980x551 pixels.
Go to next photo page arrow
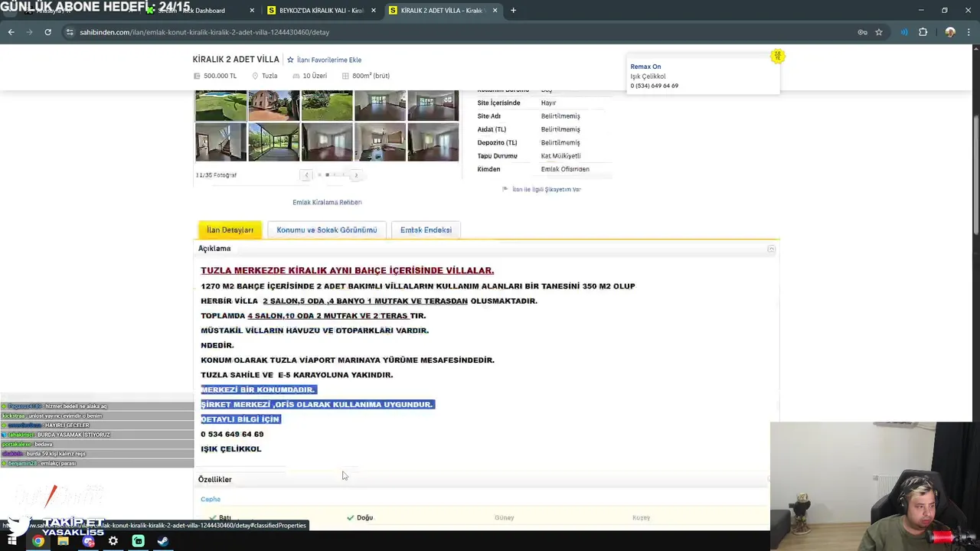(355, 175)
